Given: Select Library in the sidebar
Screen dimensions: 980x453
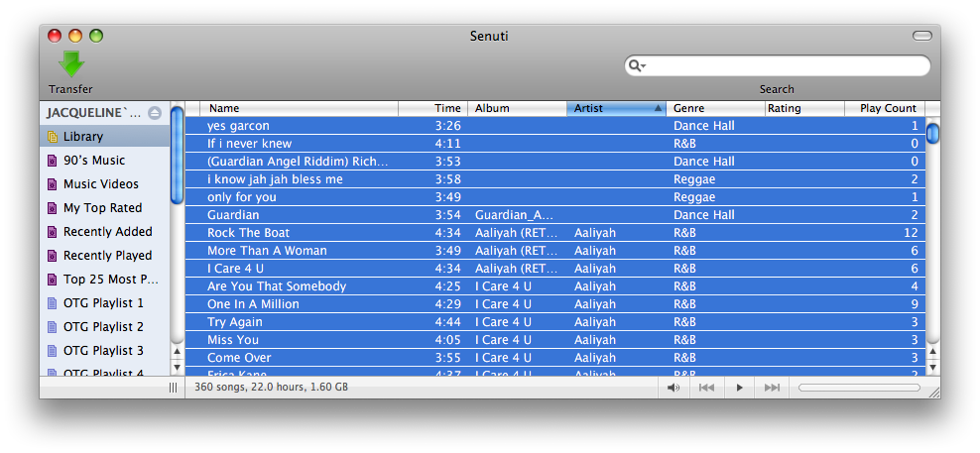Looking at the screenshot, I should pyautogui.click(x=105, y=136).
